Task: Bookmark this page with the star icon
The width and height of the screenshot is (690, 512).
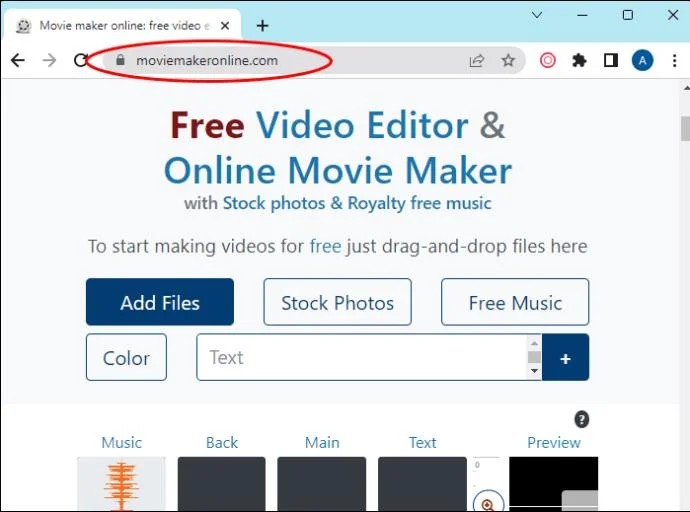Action: pos(508,60)
